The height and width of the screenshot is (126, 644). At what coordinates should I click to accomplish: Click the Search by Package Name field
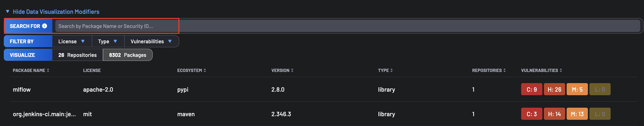click(x=347, y=26)
